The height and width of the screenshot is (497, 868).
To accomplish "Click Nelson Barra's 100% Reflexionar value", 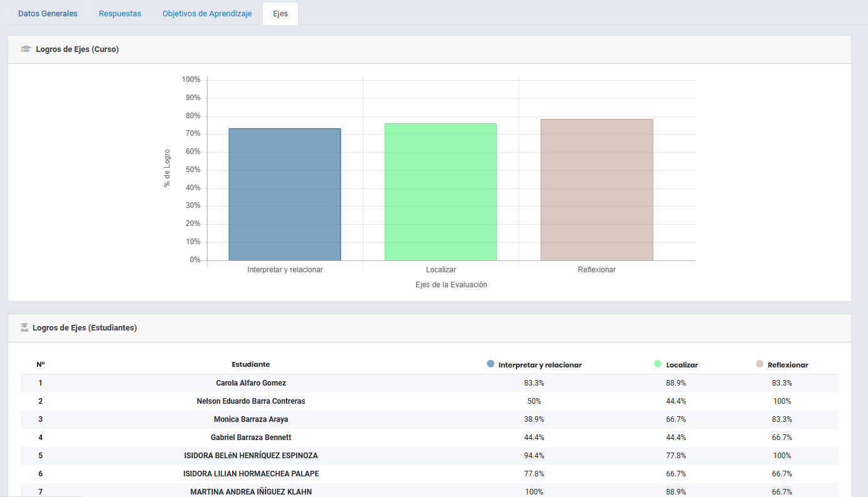I will pos(782,401).
